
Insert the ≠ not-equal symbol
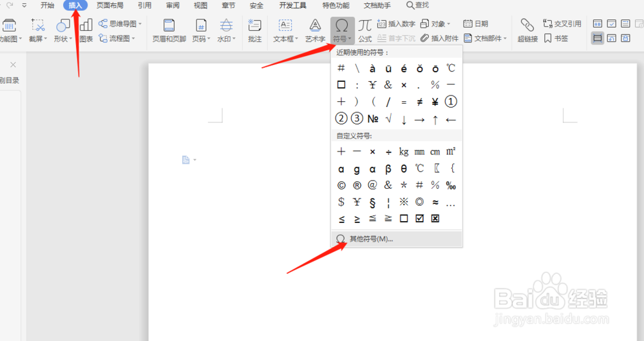(x=419, y=102)
